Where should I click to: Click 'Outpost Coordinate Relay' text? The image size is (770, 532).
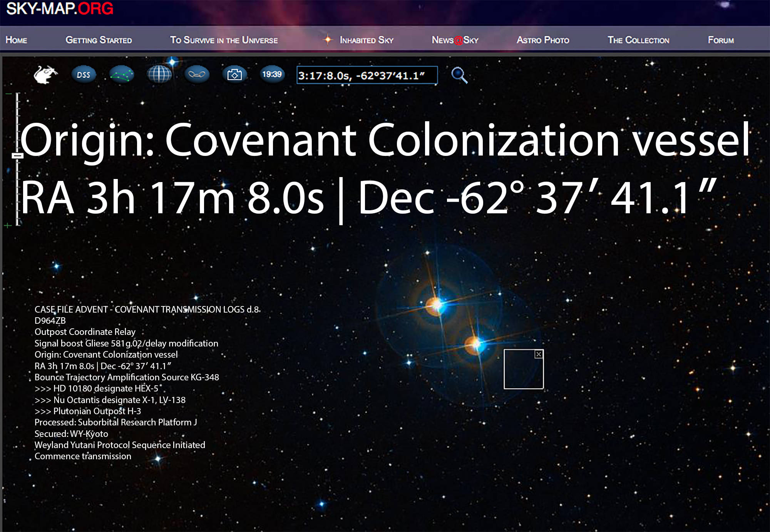click(x=85, y=332)
